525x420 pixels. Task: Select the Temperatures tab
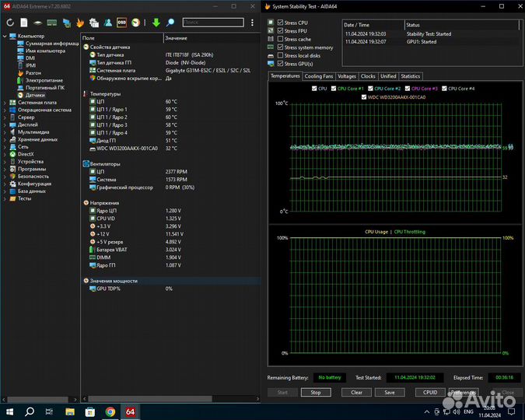pyautogui.click(x=285, y=76)
